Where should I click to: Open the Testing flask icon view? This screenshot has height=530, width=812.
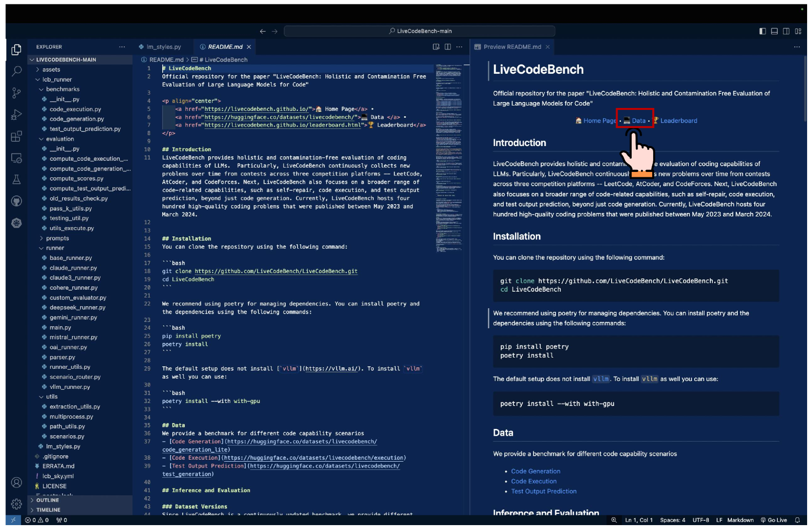[x=17, y=179]
